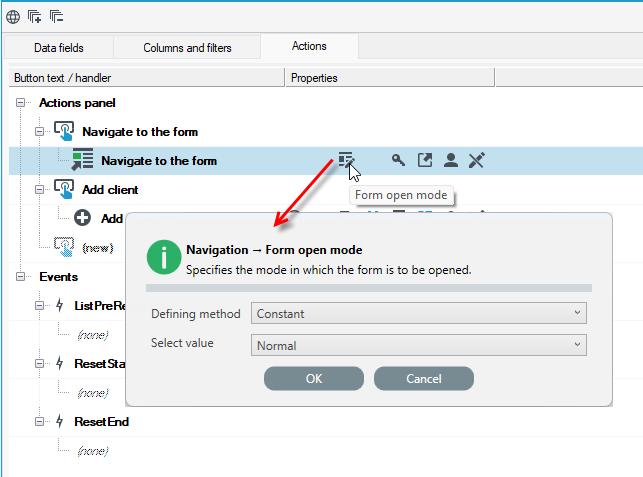
Task: Select the Add action row under Add client
Action: click(112, 219)
